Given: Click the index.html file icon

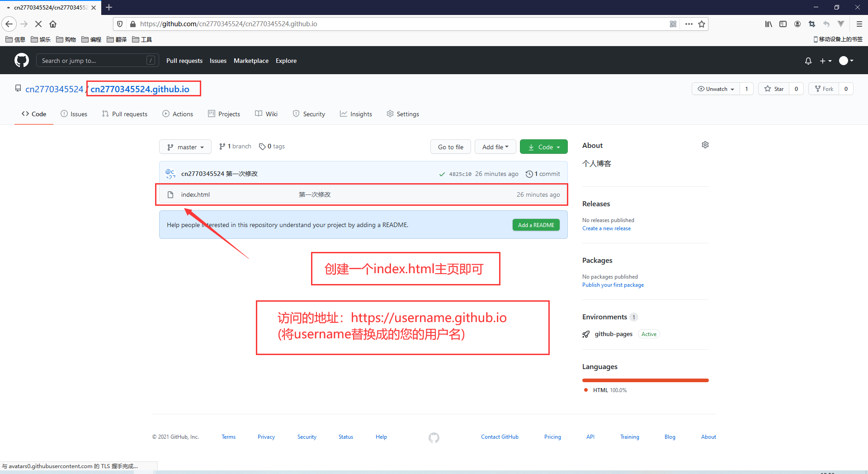Looking at the screenshot, I should click(170, 194).
